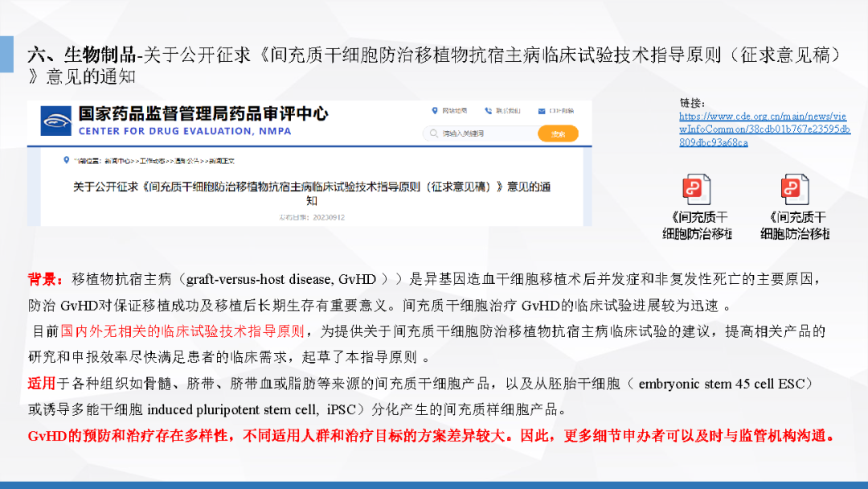
Task: Click the keyword search input field
Action: (480, 134)
